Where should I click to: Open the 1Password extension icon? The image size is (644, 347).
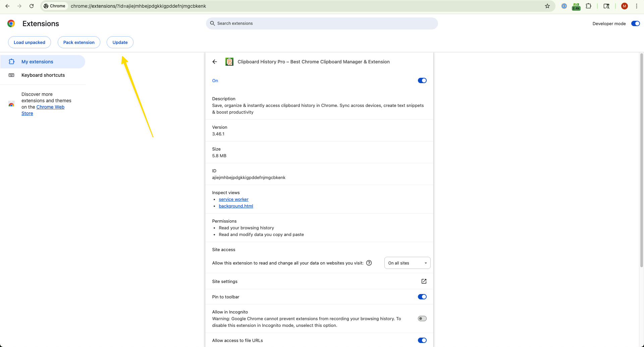(564, 6)
